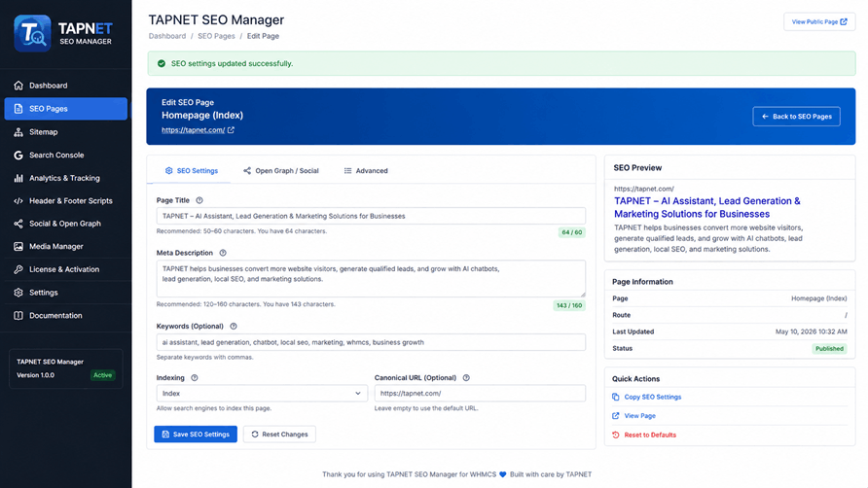Click the TAPNET SEO Manager logo

pos(63,33)
